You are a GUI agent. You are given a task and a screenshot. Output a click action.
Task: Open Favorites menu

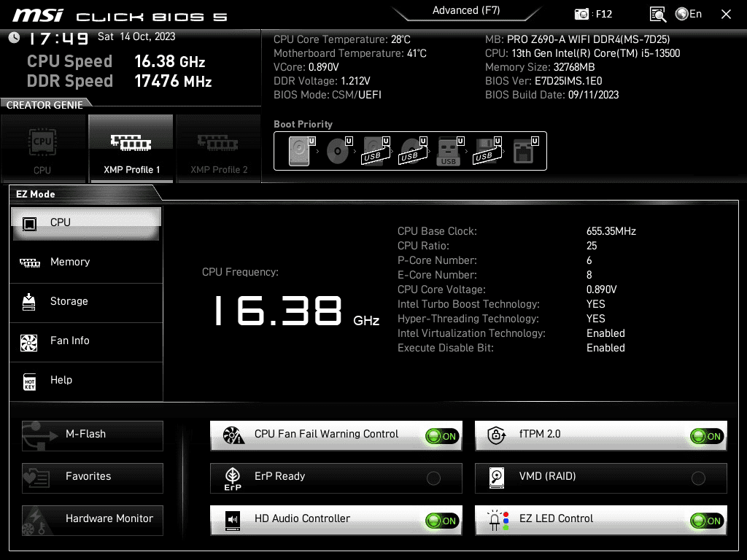(93, 478)
